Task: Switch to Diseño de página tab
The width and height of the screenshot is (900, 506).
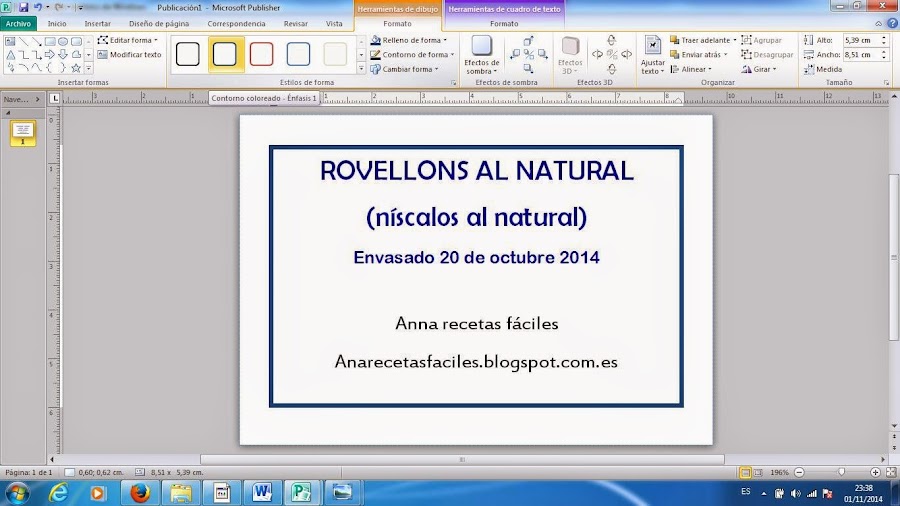Action: tap(159, 24)
